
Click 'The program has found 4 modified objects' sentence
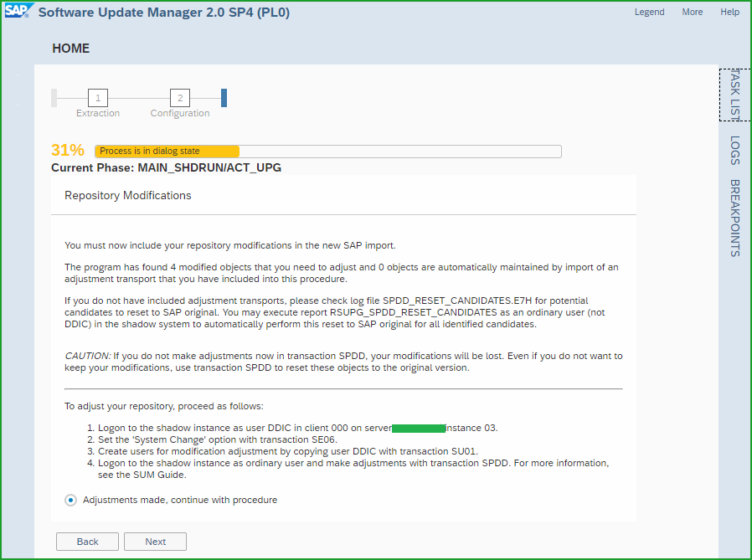(x=342, y=273)
